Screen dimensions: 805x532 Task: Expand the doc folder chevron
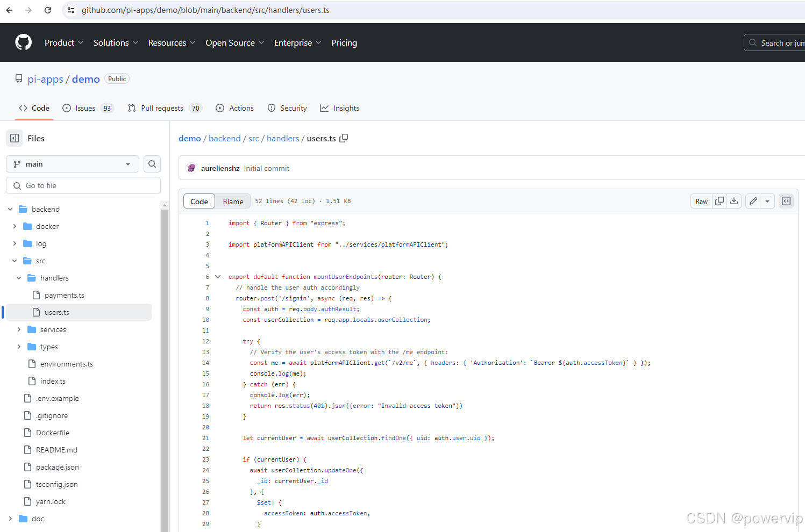tap(10, 519)
